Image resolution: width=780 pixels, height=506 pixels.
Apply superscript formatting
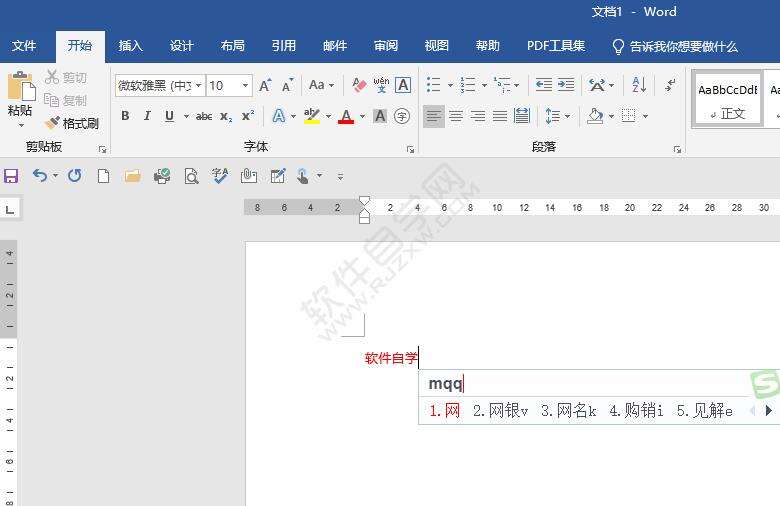[248, 116]
